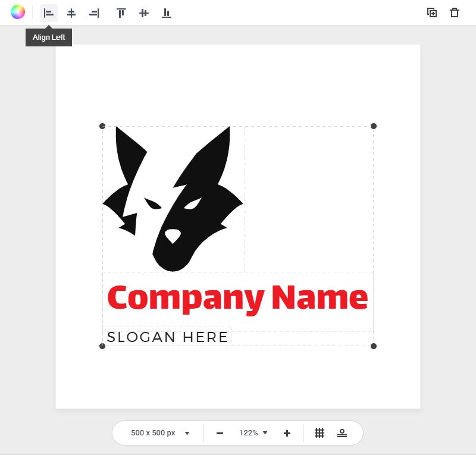Select the SLOGAN HERE text
The height and width of the screenshot is (455, 476).
(x=167, y=337)
